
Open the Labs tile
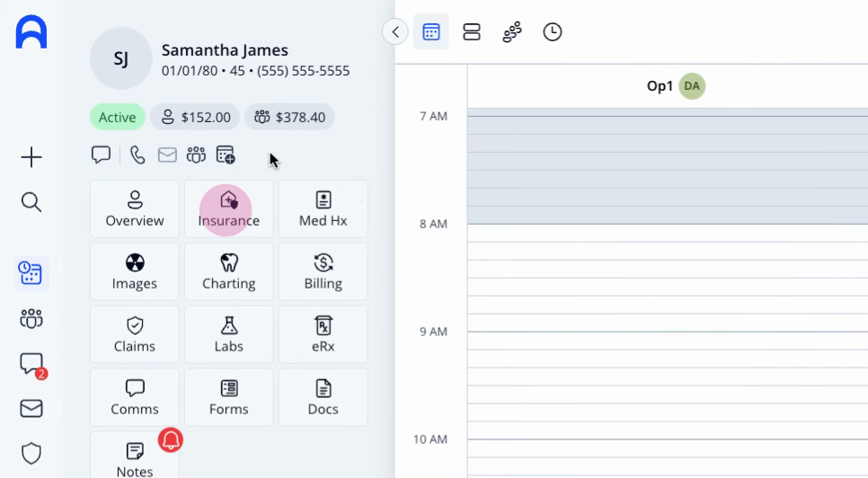click(228, 335)
